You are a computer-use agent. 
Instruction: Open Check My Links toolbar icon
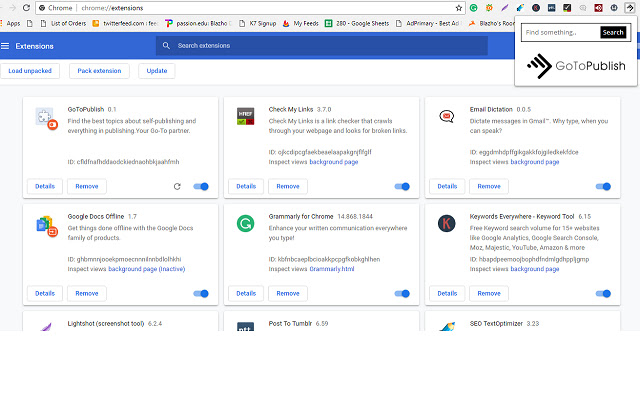point(567,8)
